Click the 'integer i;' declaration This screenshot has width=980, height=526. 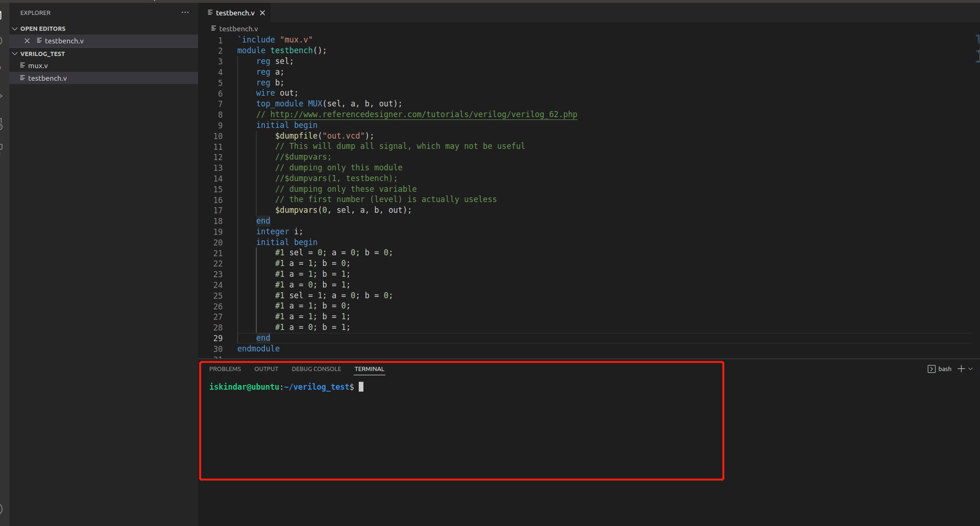click(x=279, y=231)
